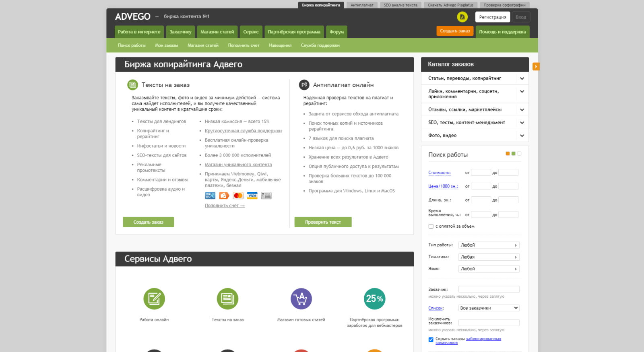
Task: Open the Язык dropdown
Action: 489,269
